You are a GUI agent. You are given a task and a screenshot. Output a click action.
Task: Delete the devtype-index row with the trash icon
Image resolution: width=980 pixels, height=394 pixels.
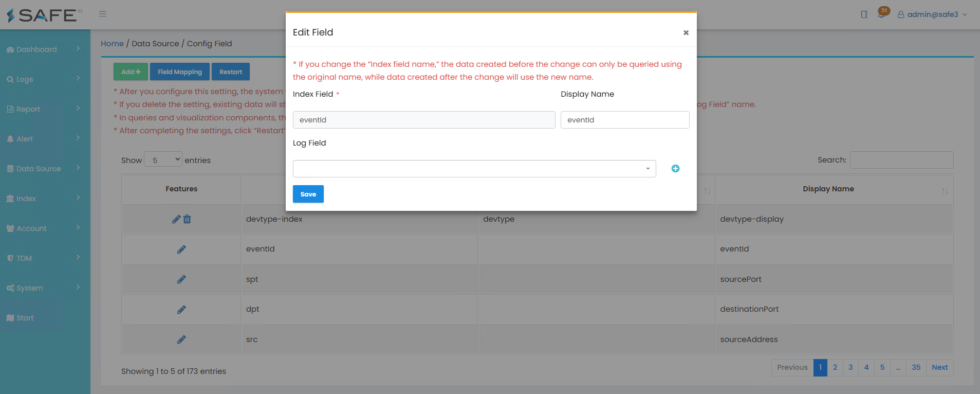187,219
